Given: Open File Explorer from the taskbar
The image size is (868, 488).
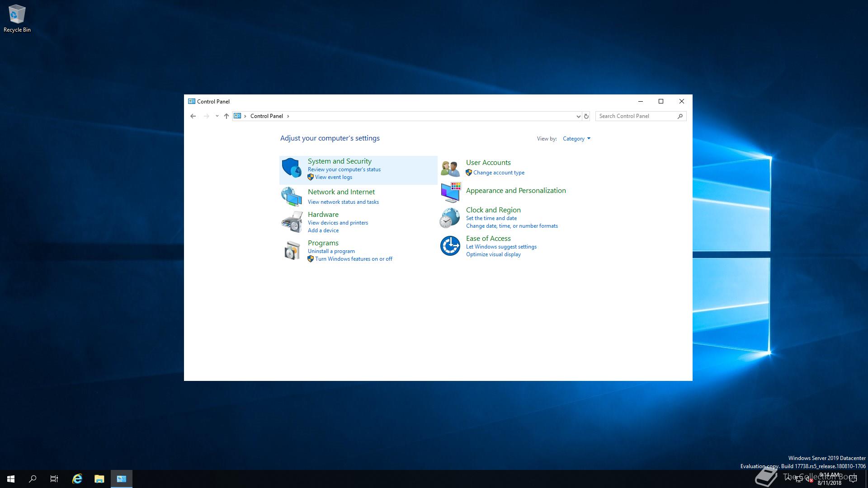Looking at the screenshot, I should (x=99, y=479).
